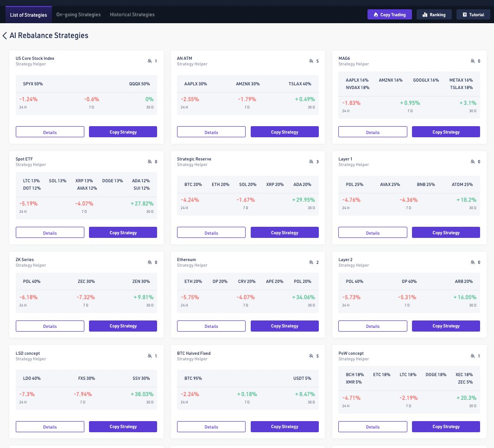Copy the AN ATM strategy
The height and width of the screenshot is (448, 494).
[x=285, y=132]
